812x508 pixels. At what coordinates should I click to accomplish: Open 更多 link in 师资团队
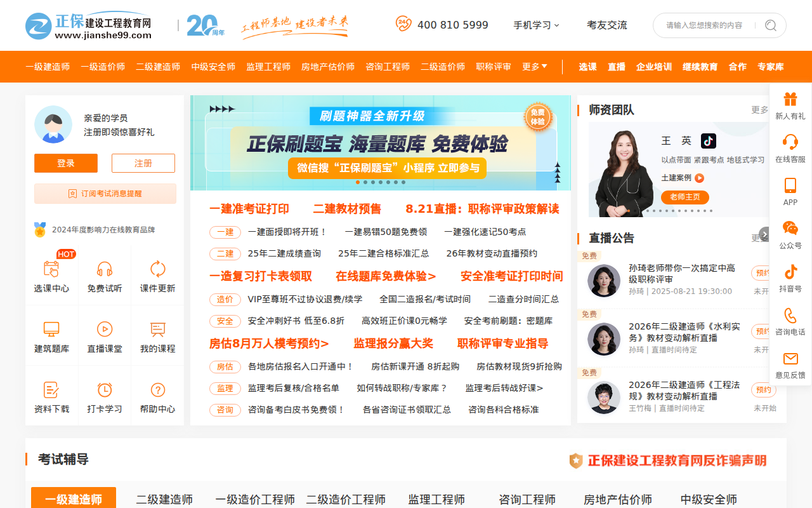tap(760, 110)
